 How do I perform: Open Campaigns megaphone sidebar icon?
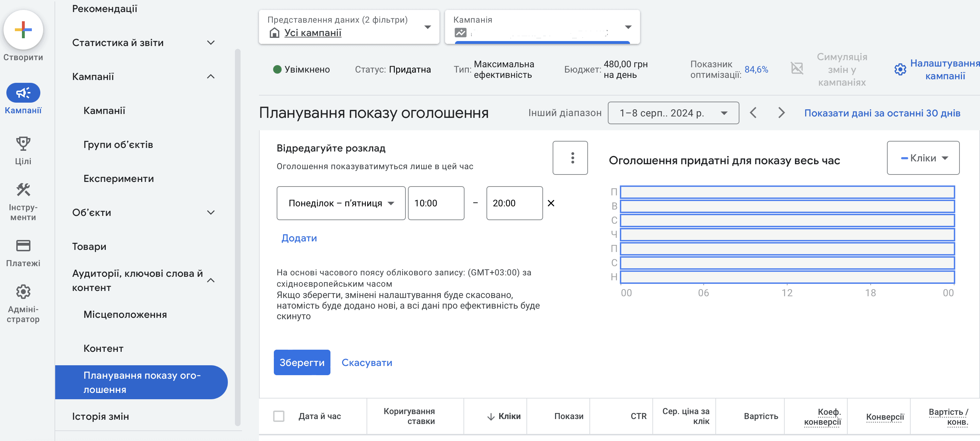click(23, 93)
